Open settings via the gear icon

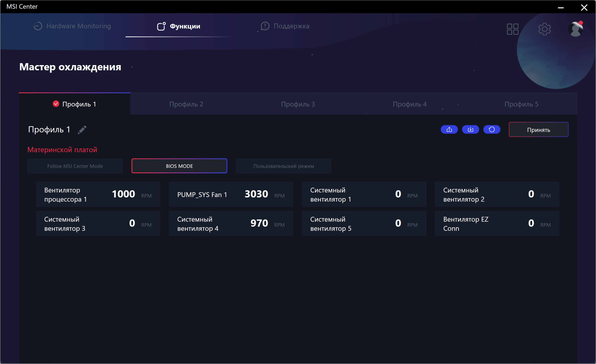544,29
